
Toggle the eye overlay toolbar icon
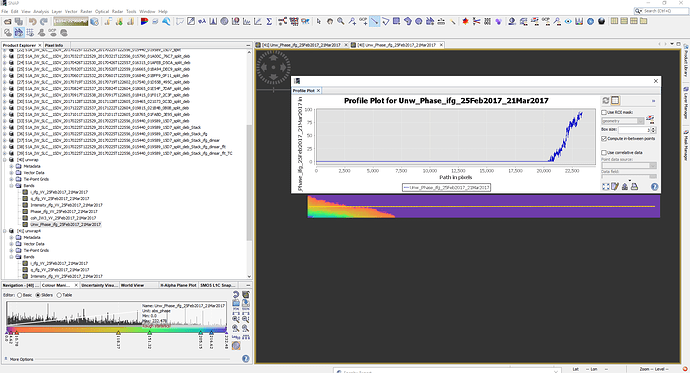pyautogui.click(x=568, y=21)
